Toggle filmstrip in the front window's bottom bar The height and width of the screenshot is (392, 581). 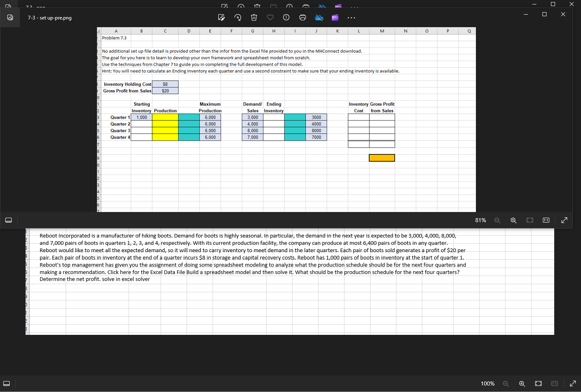(x=9, y=220)
